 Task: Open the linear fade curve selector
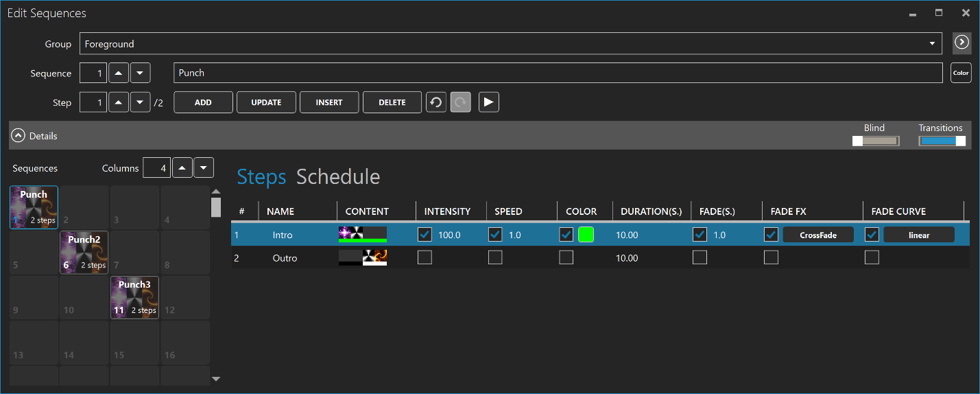(919, 235)
